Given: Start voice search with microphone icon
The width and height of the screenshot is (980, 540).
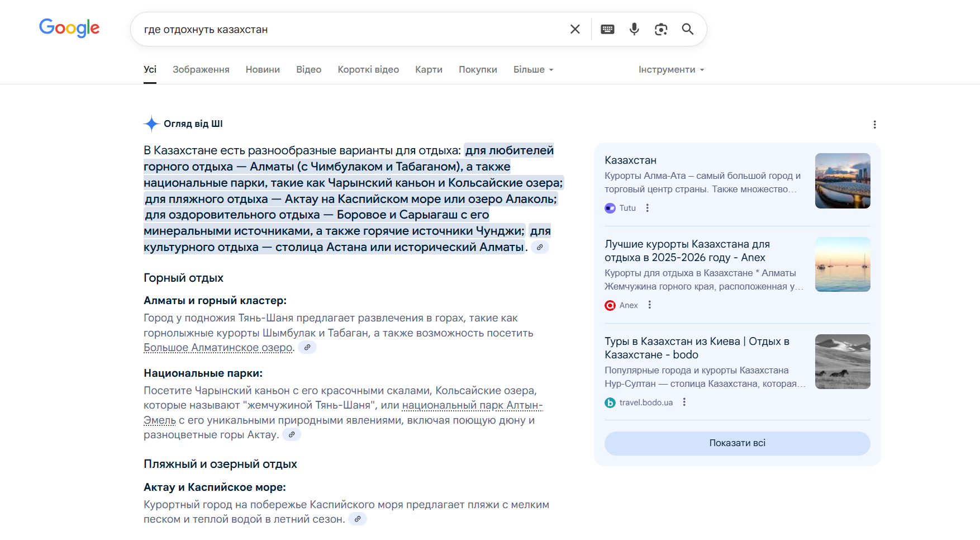Looking at the screenshot, I should tap(634, 29).
